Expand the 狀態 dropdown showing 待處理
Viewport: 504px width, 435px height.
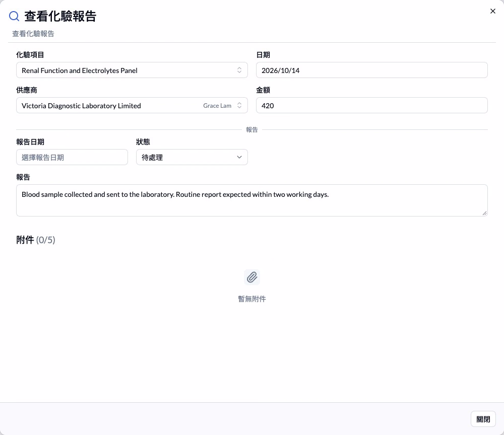tap(192, 157)
